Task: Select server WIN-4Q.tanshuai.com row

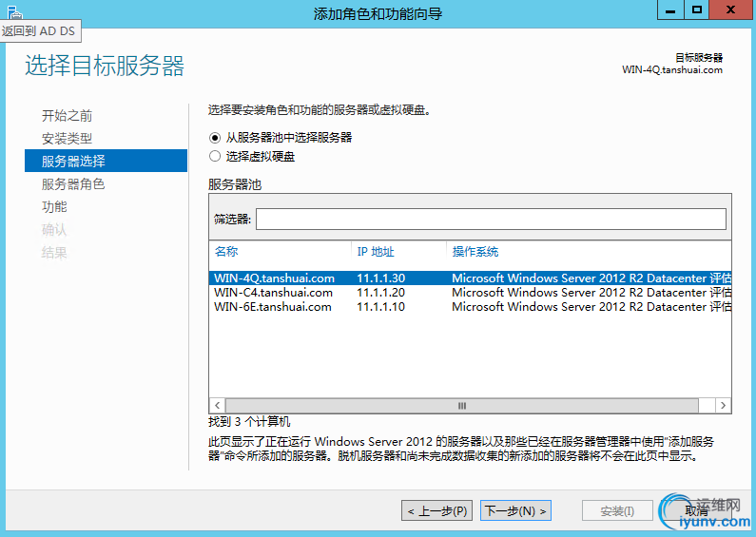Action: (x=470, y=278)
